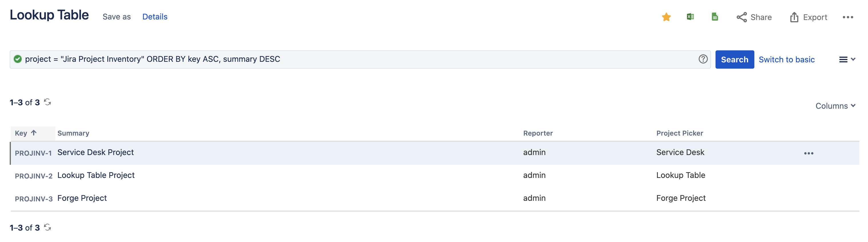Click the JQL syntax help question icon
Screen dimensions: 868x242
coord(703,59)
